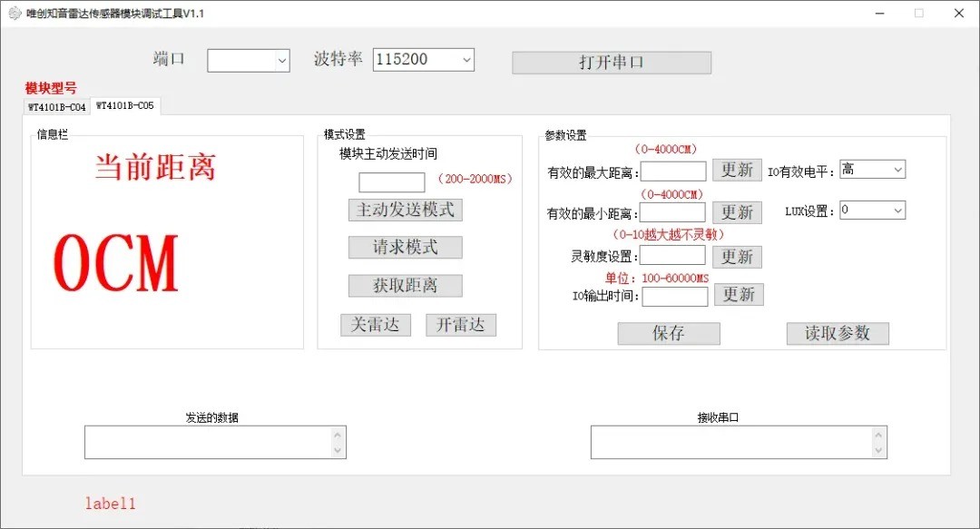Click the 有效的最大距离 input field

click(x=673, y=171)
